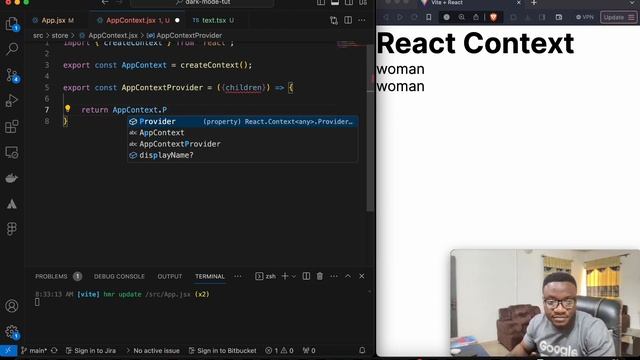
Task: Open the Docker view
Action: 12,178
